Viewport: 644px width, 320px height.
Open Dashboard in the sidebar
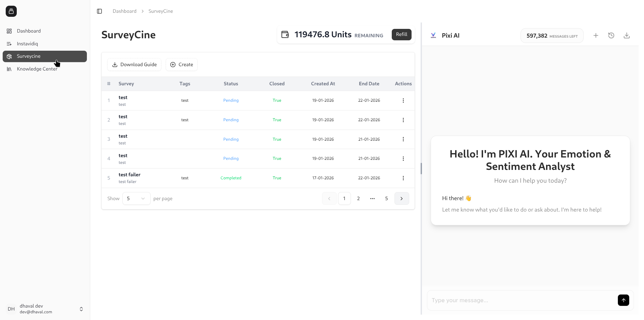click(x=45, y=31)
